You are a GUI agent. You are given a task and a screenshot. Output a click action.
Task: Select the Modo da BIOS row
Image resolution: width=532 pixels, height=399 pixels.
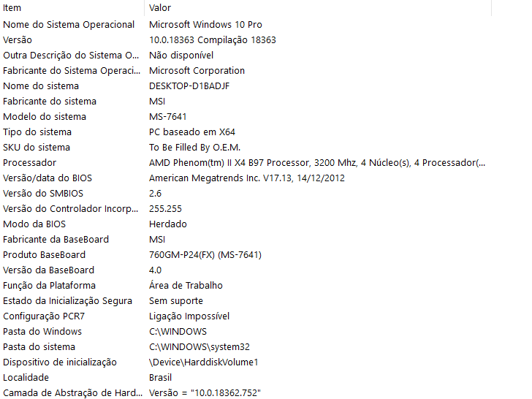[246, 224]
